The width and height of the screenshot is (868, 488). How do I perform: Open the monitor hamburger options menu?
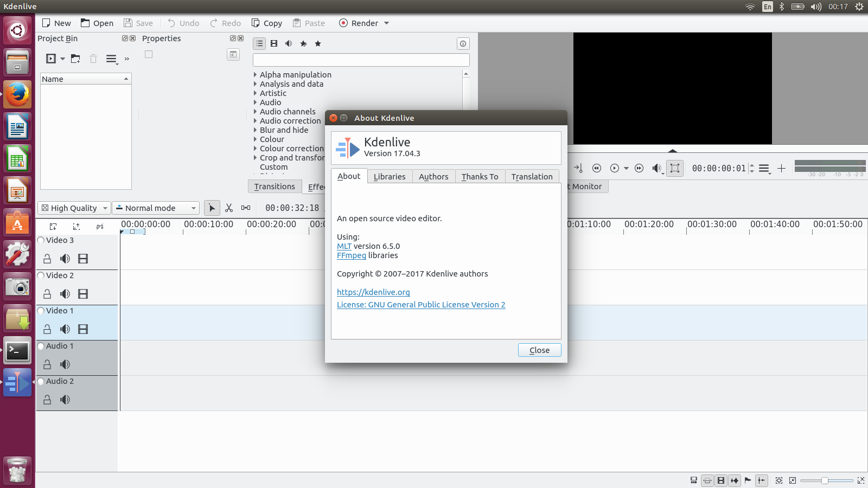764,169
